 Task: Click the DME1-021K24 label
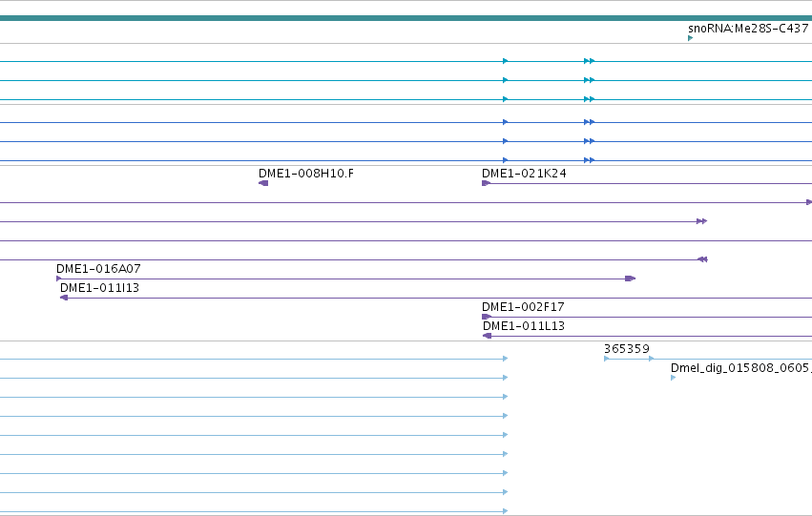524,174
